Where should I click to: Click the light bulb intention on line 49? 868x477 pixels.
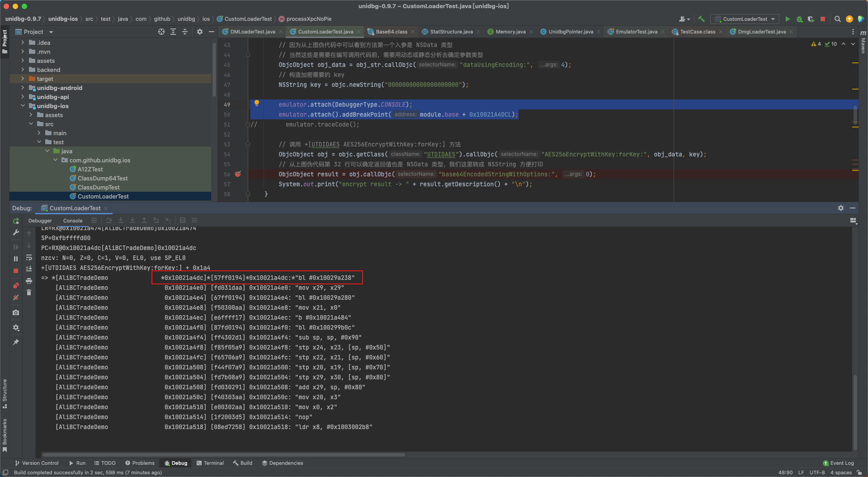[x=256, y=104]
